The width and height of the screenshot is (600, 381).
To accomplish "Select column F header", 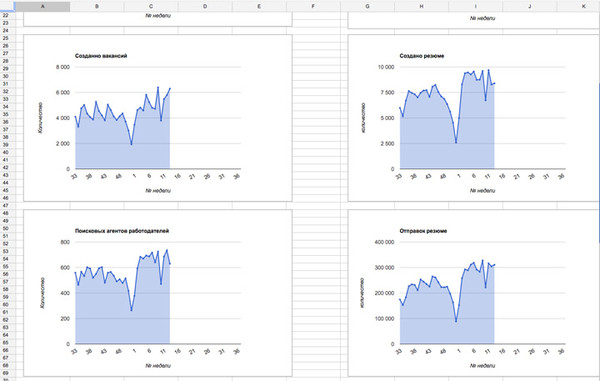I will (x=313, y=6).
